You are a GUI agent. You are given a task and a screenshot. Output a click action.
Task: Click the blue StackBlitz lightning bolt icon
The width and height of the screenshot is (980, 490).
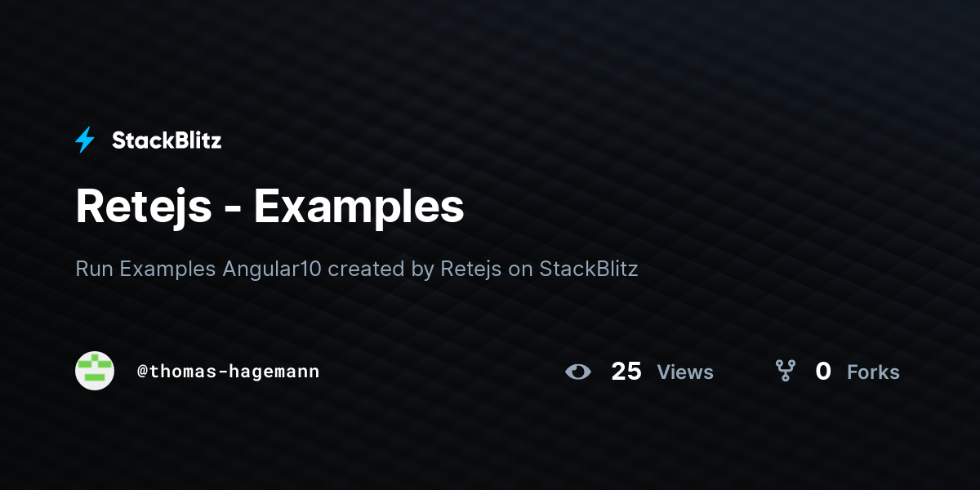tap(85, 140)
